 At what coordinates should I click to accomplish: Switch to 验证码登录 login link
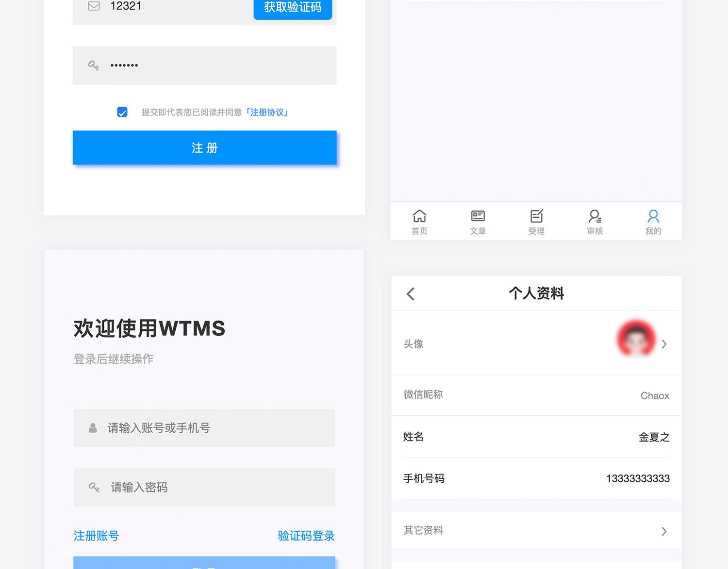point(306,536)
